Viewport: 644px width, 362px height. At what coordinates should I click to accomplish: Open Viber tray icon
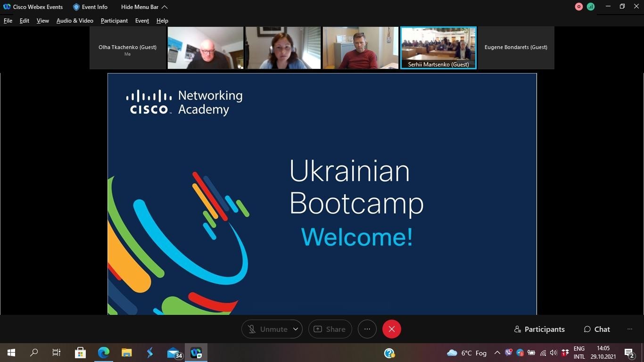pyautogui.click(x=509, y=353)
